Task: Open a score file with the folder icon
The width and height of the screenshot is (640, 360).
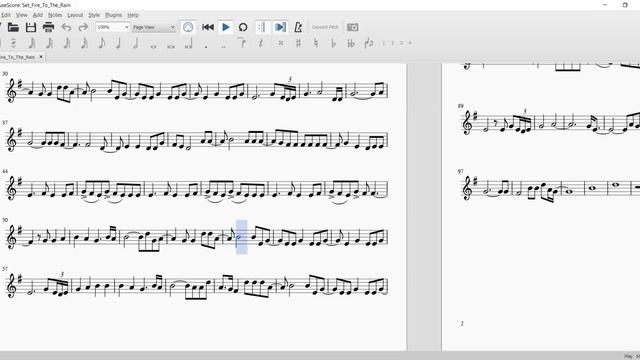Action: point(13,27)
